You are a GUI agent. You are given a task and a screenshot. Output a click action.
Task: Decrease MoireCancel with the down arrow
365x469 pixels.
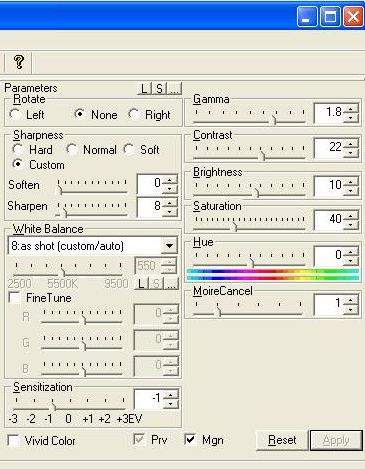[351, 309]
